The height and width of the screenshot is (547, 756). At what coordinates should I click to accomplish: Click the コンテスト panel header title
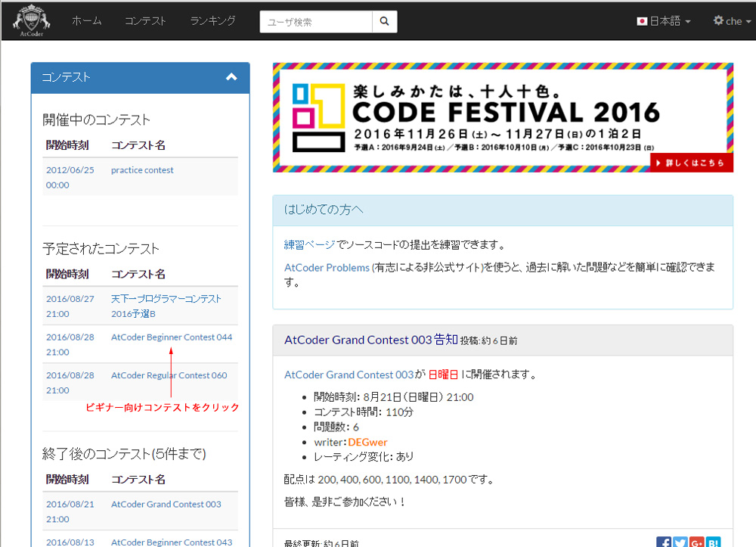tap(66, 77)
